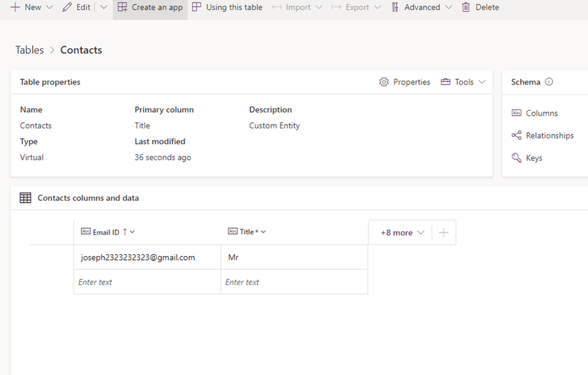The image size is (588, 375).
Task: Click the Edit pencil icon
Action: tap(68, 8)
